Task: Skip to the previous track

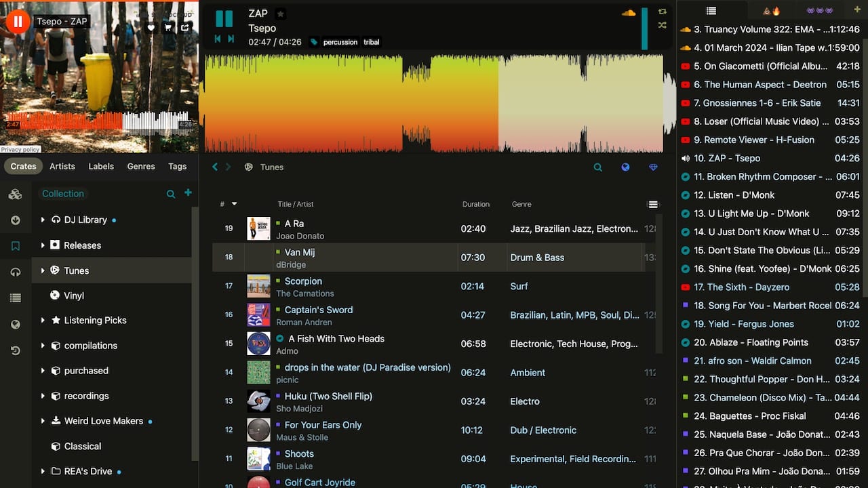Action: (x=218, y=39)
